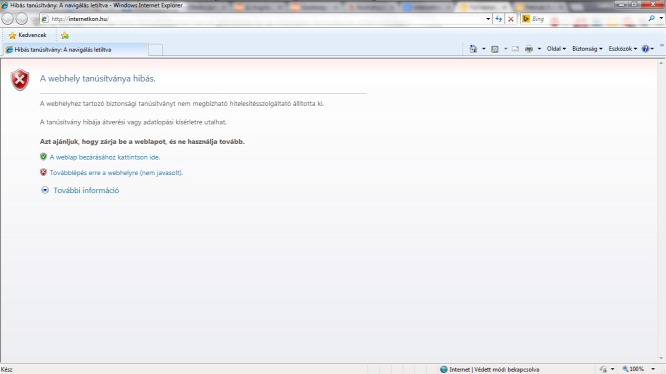Open the Eszközök menu
This screenshot has width=666, height=374.
click(623, 49)
